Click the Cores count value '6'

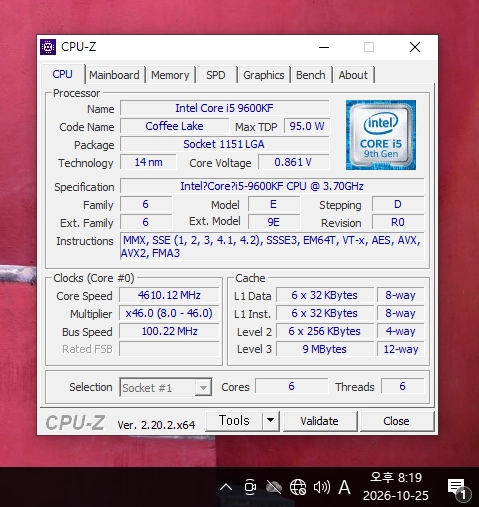tap(292, 386)
